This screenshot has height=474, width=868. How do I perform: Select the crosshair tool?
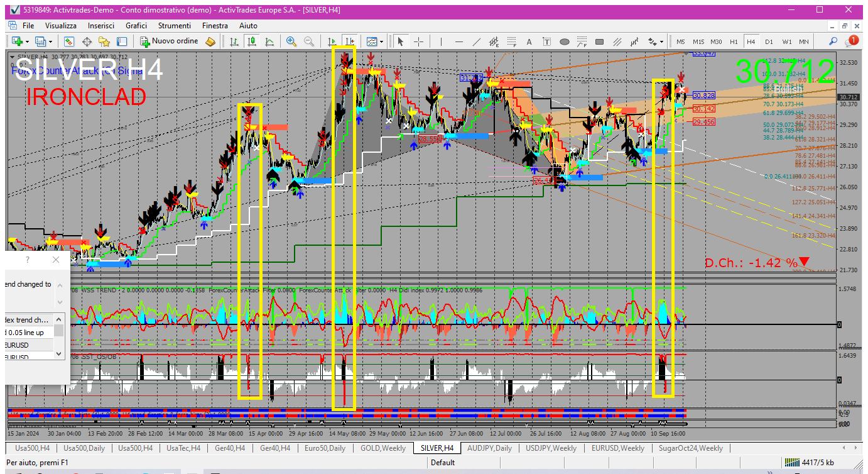click(x=418, y=41)
